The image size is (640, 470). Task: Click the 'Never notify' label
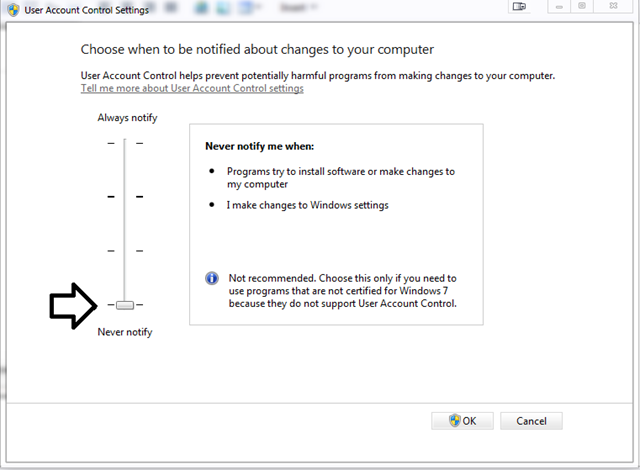[125, 332]
